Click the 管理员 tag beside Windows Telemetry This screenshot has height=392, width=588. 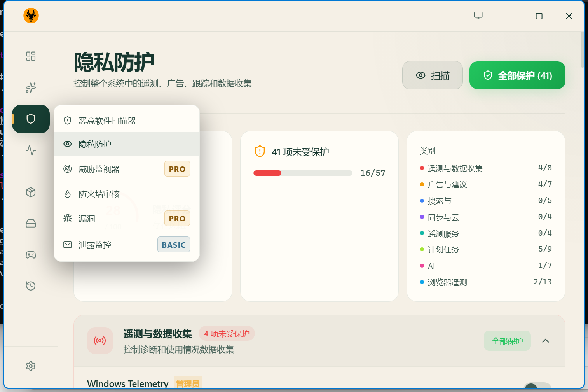click(188, 383)
